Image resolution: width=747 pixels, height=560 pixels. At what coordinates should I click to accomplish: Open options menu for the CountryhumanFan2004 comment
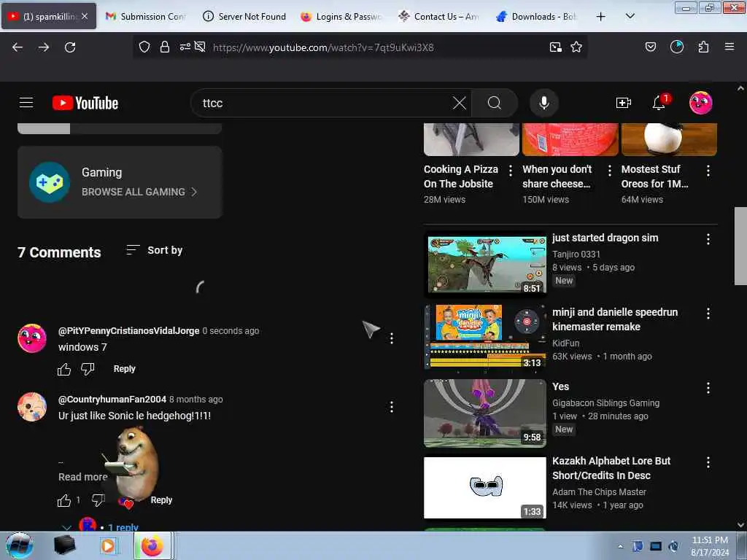point(392,407)
